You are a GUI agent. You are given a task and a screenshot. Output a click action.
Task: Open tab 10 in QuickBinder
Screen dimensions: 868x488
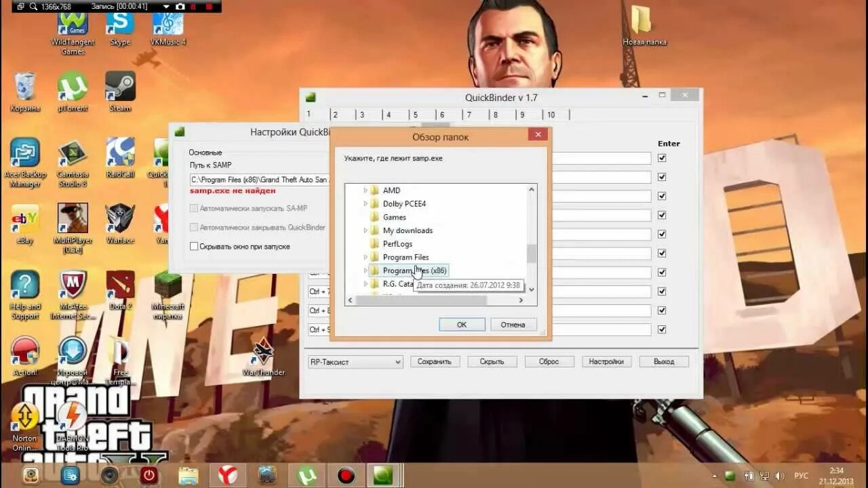pos(551,115)
